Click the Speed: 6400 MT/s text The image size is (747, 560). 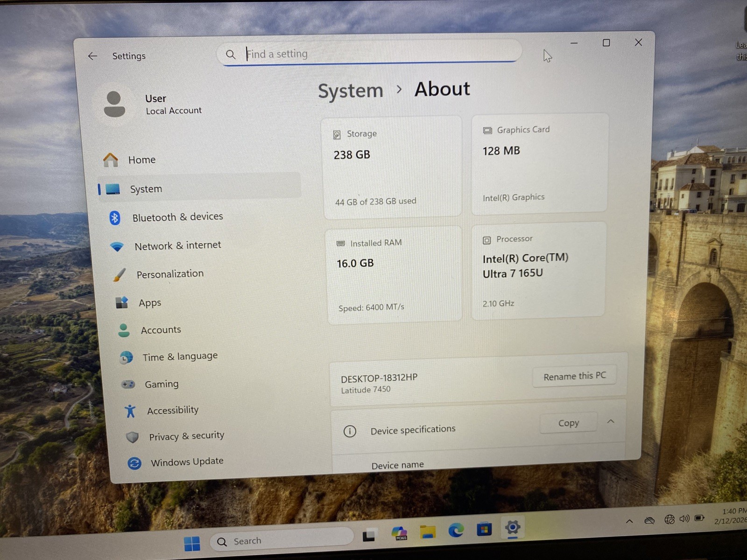pos(371,308)
